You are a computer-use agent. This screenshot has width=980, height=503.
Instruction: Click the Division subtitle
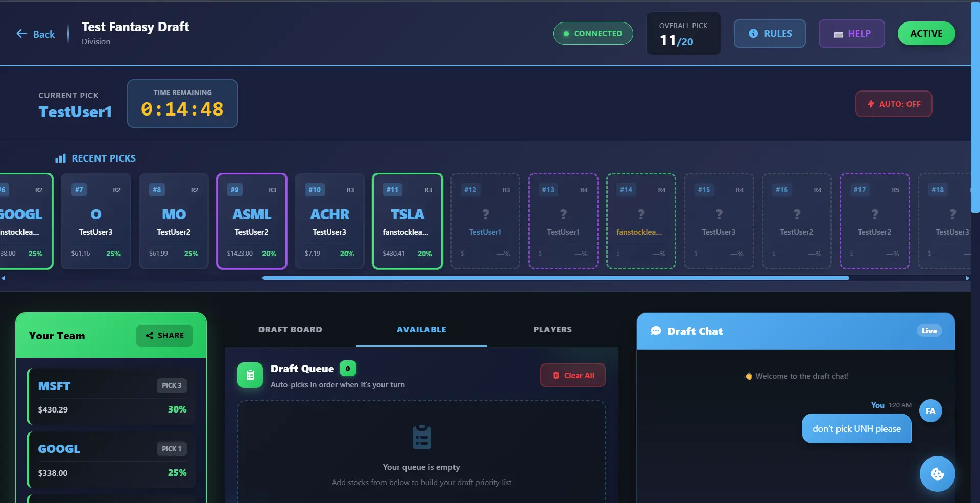(96, 42)
